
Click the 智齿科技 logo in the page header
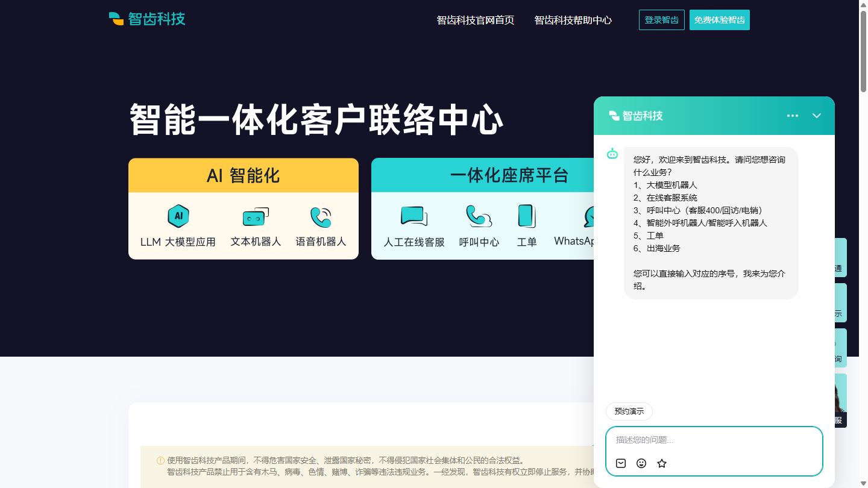click(147, 19)
